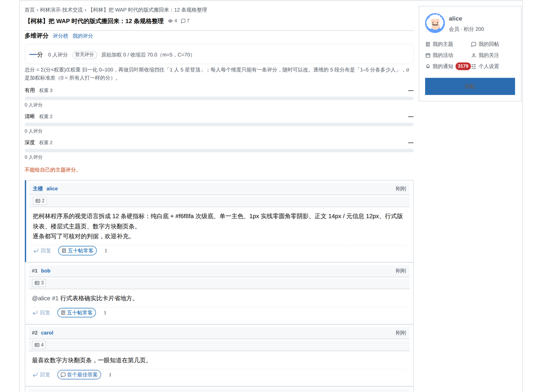
Task: Switch to the 我的评分 tab
Action: 83,36
